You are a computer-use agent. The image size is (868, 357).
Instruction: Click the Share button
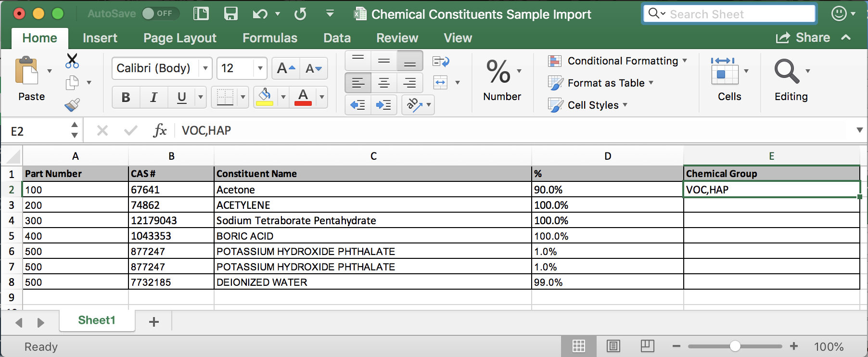(x=804, y=38)
